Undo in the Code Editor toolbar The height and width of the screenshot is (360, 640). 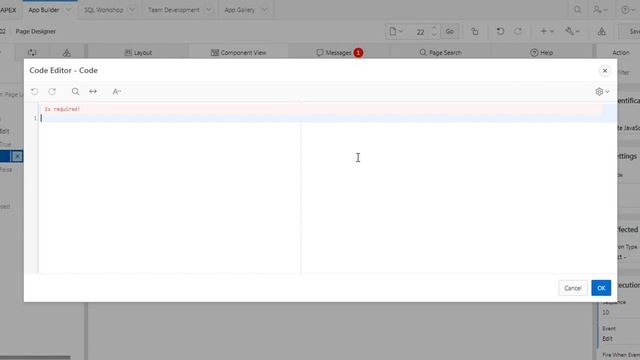coord(35,91)
